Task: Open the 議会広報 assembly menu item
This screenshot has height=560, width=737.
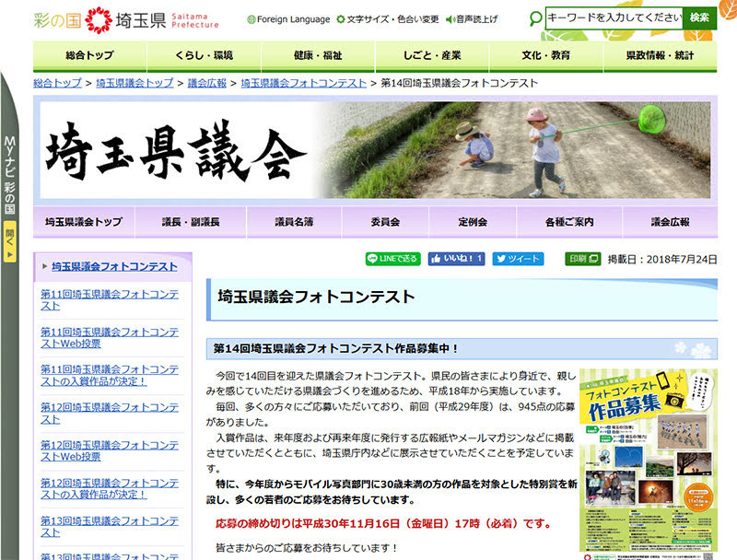Action: click(x=671, y=222)
